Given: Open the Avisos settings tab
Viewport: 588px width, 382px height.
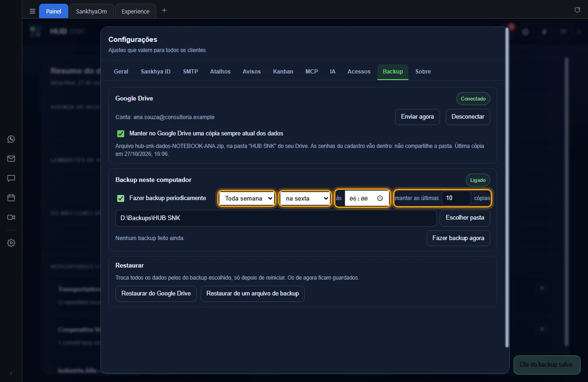Looking at the screenshot, I should 252,72.
